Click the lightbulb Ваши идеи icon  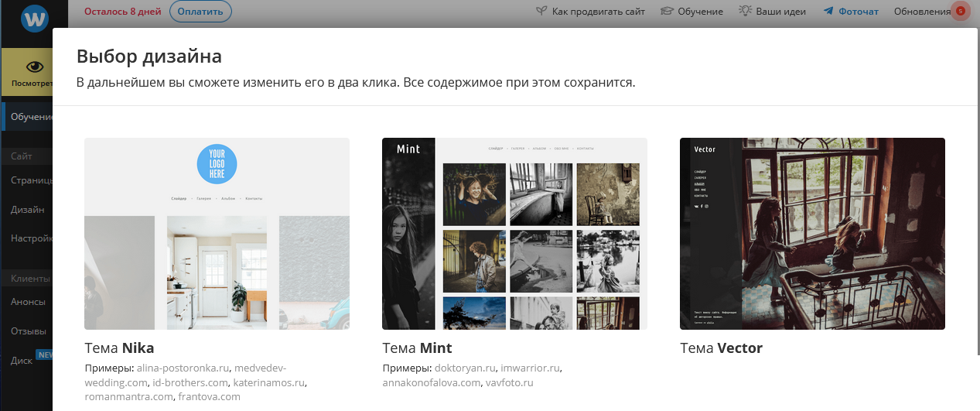point(746,12)
